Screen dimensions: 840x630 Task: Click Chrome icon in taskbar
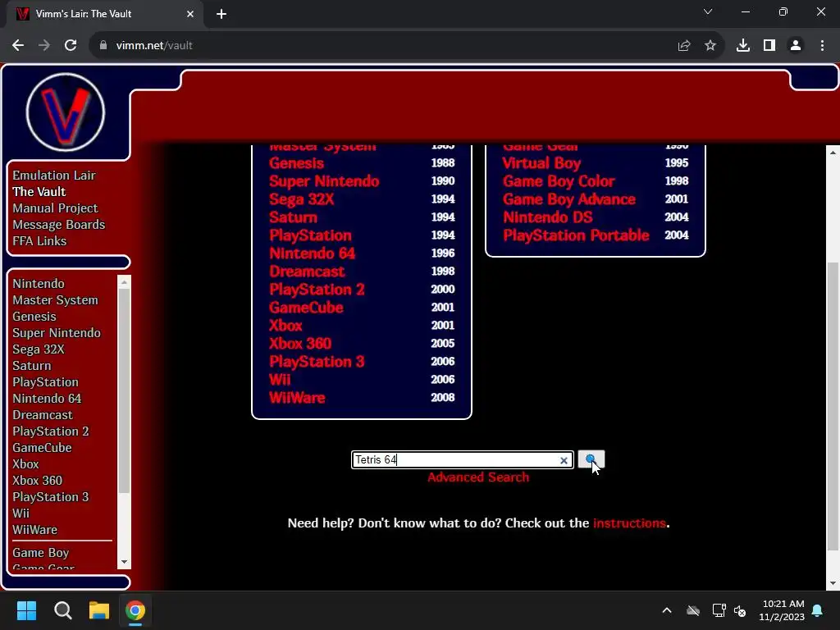click(135, 610)
